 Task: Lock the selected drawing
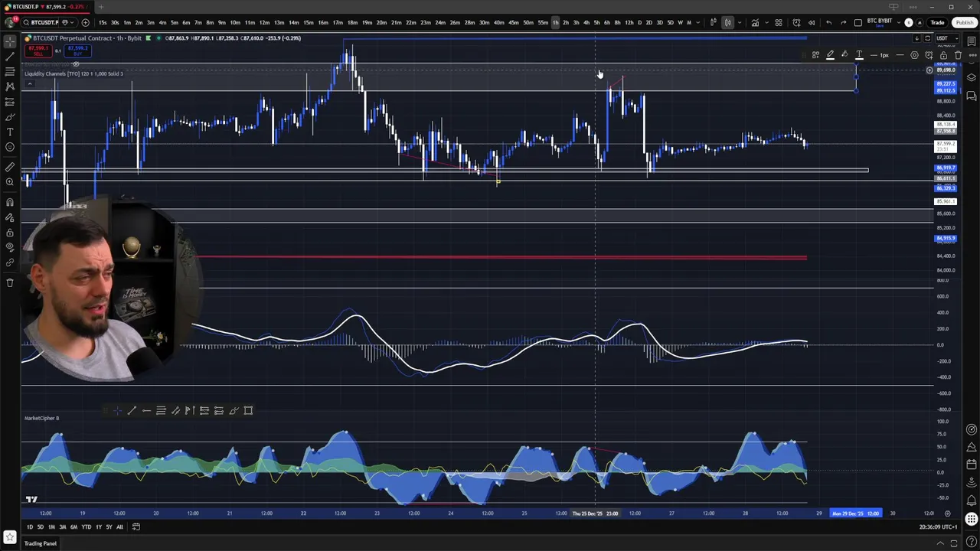943,55
